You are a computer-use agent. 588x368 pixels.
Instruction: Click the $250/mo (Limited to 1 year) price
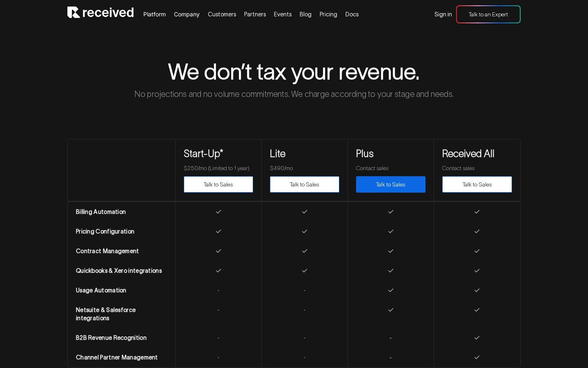(216, 168)
